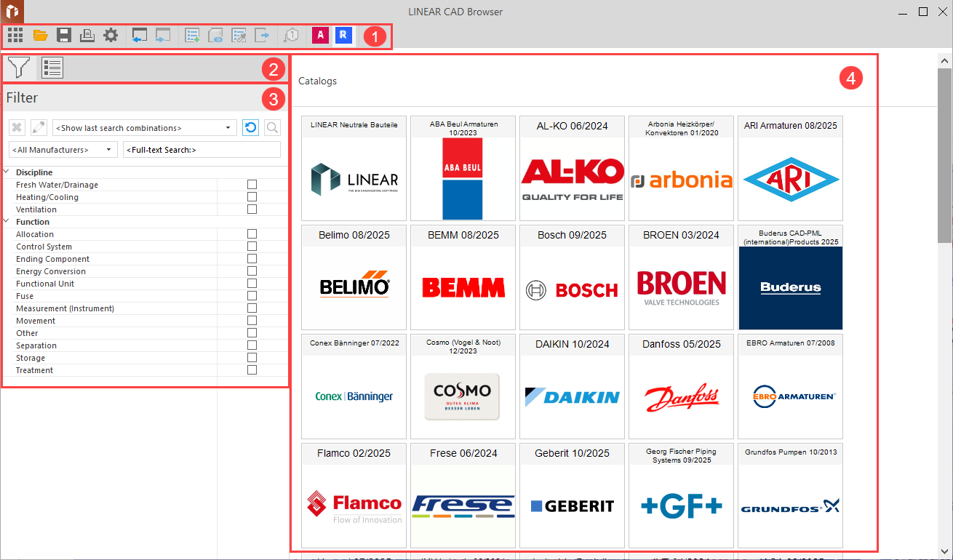Image resolution: width=953 pixels, height=560 pixels.
Task: Open the LINEAR Neutrale Bauteile catalog
Action: (354, 168)
